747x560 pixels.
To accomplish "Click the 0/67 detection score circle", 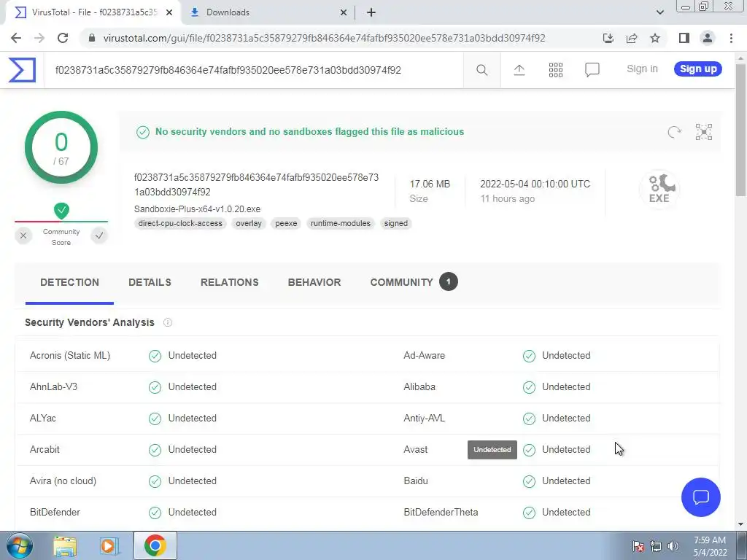I will tap(61, 147).
